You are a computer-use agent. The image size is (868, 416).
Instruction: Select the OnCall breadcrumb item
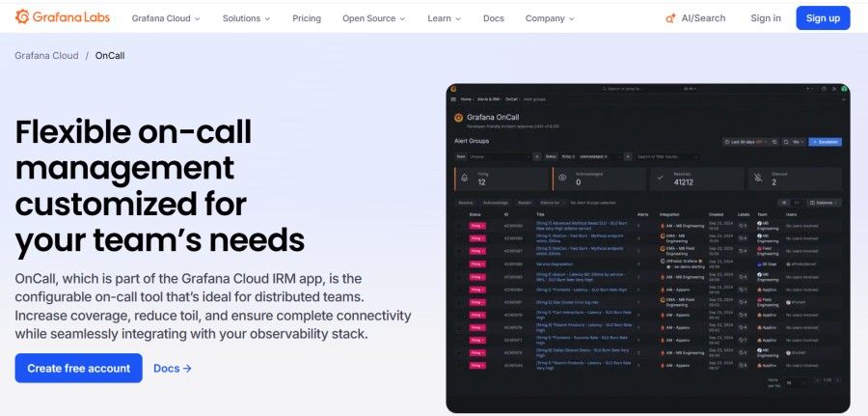click(110, 55)
